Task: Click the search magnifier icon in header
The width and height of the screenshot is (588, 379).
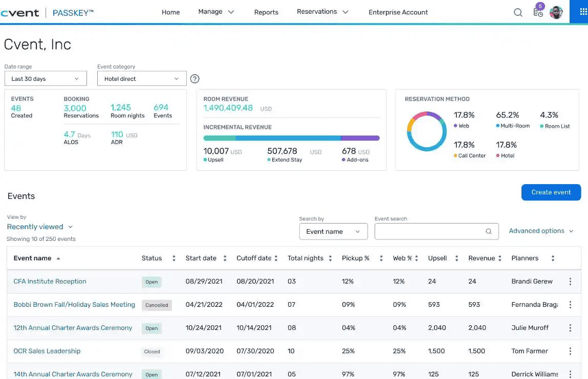Action: click(518, 12)
